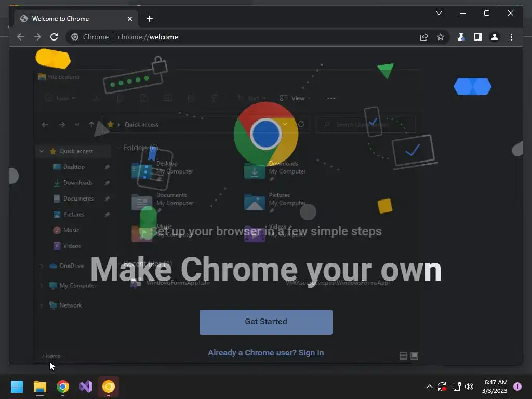Open the Chrome side panel

click(x=478, y=37)
